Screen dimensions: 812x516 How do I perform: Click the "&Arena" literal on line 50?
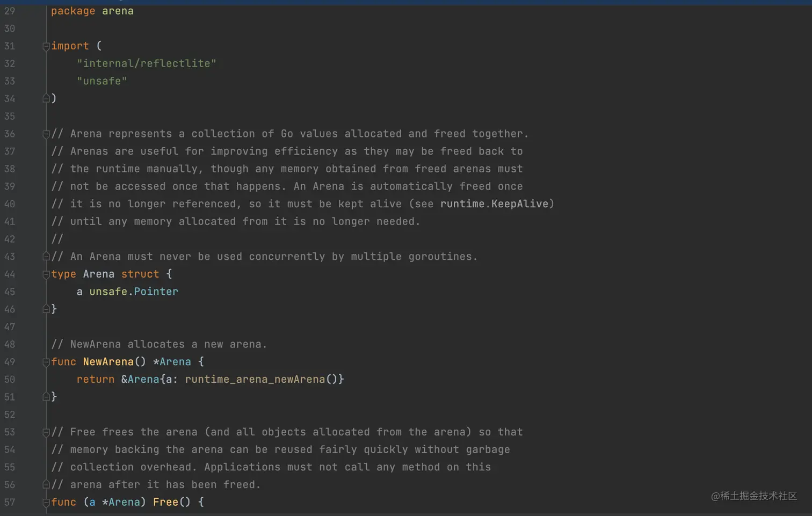pyautogui.click(x=140, y=380)
